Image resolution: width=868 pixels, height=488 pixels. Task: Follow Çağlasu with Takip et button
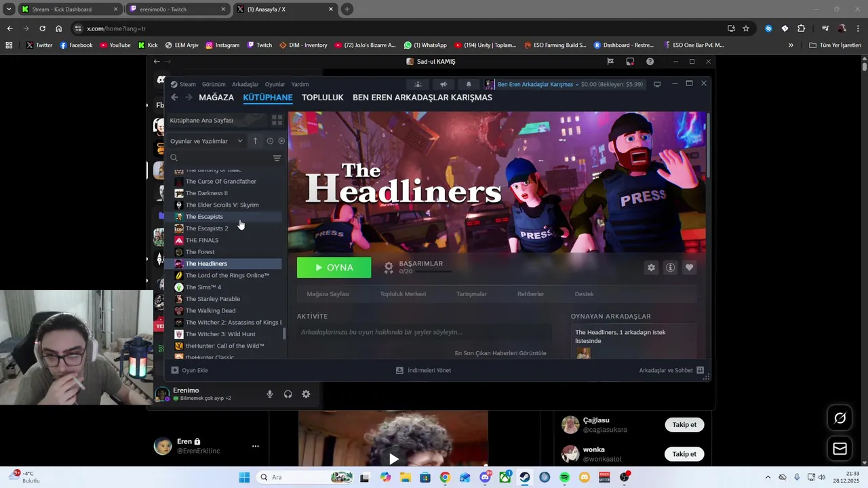point(684,425)
